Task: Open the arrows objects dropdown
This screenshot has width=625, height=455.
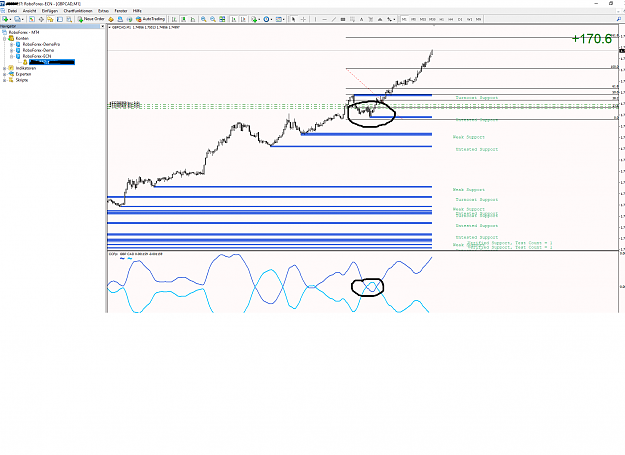Action: click(391, 19)
